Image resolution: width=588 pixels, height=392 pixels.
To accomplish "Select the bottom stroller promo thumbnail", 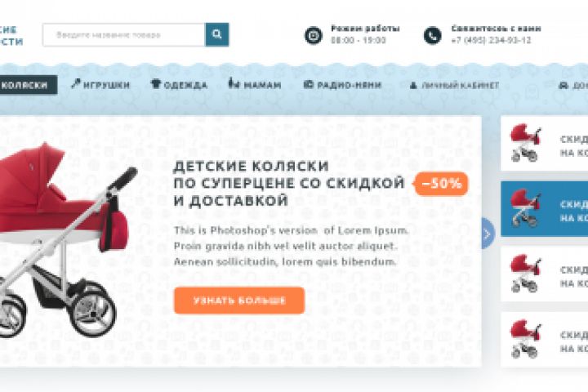I will tap(544, 340).
